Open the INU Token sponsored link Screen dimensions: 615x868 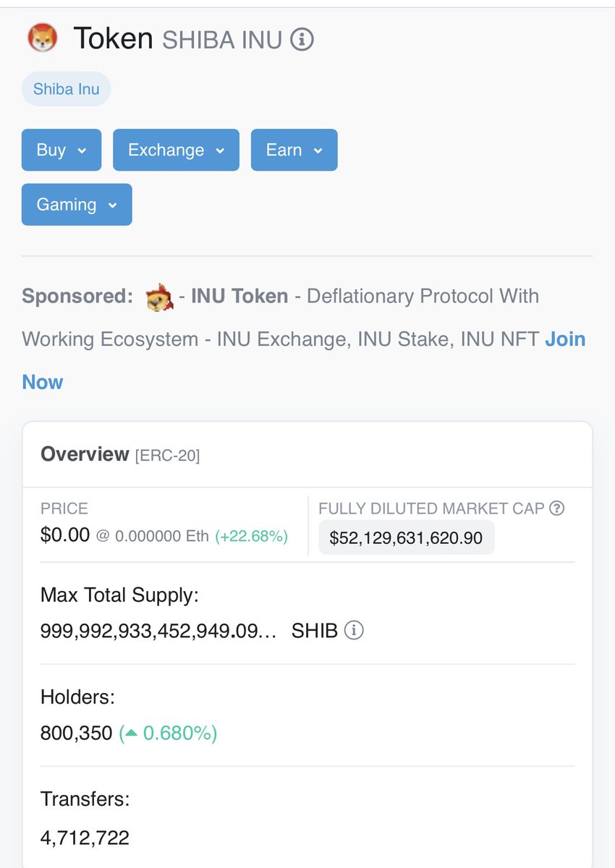coord(239,297)
